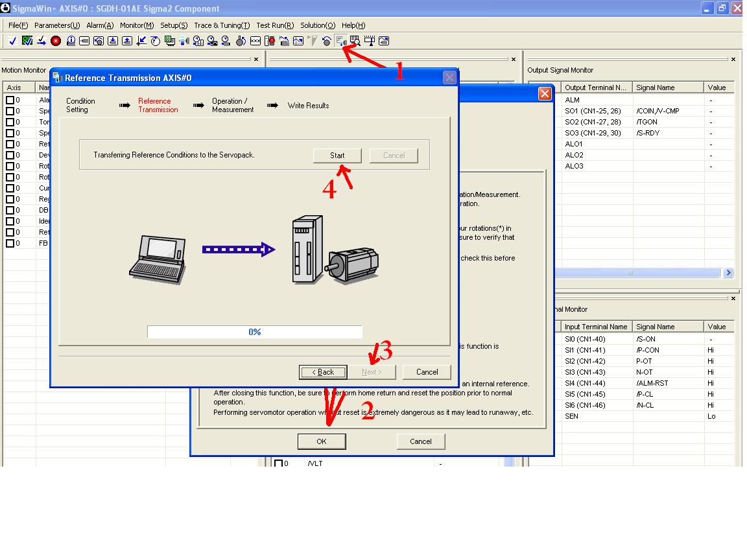Viewport: 747px width, 560px height.
Task: Toggle the 'Cur' row checkbox in Motion Monitor
Action: (x=10, y=188)
